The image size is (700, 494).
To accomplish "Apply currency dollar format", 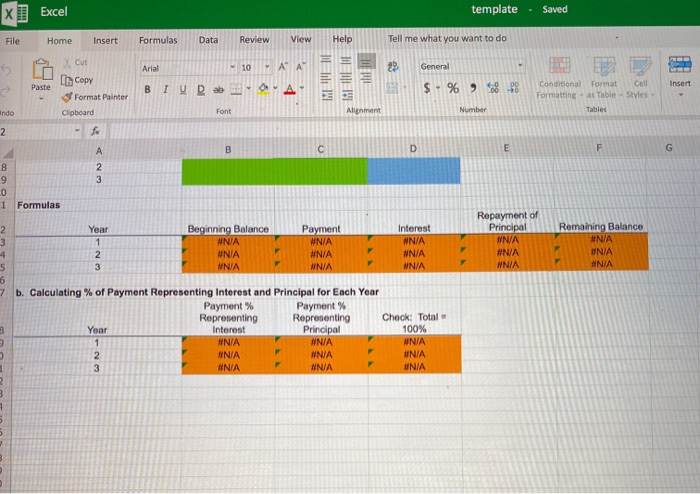I will point(427,88).
